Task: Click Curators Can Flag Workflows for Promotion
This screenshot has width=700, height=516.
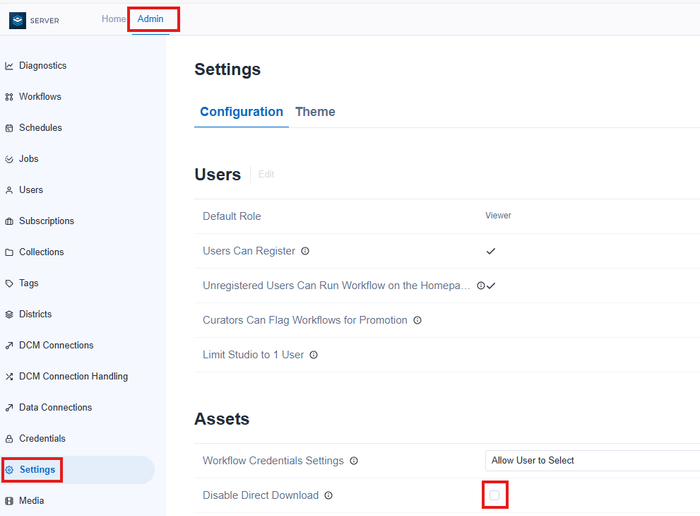Action: (x=305, y=320)
